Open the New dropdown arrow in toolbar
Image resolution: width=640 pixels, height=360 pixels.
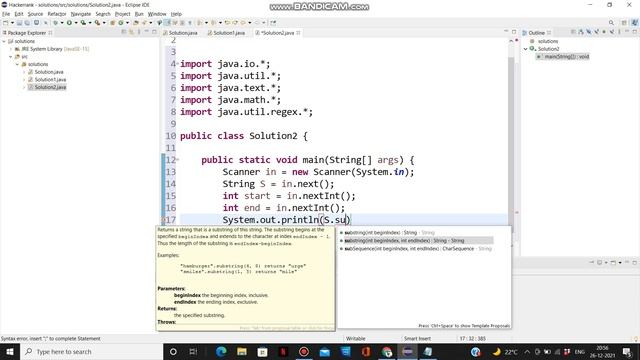[12, 23]
